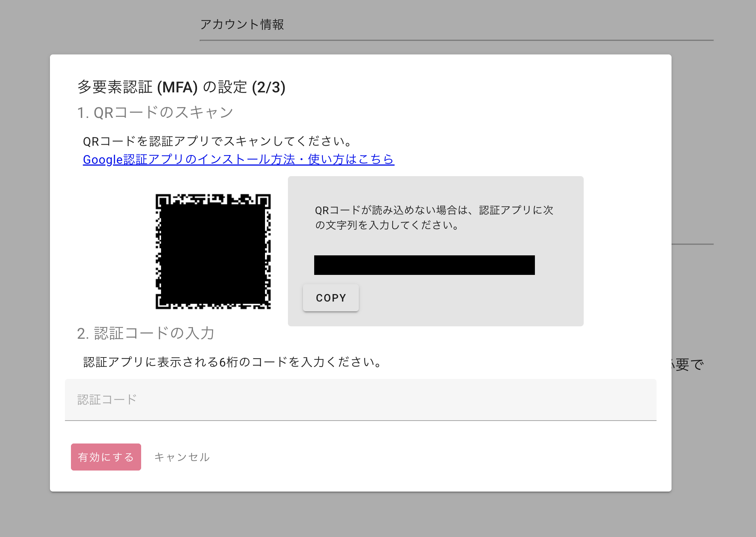Click the 多要素認証 (MFA) の設定 (2/3) title
This screenshot has height=537, width=756.
tap(181, 87)
